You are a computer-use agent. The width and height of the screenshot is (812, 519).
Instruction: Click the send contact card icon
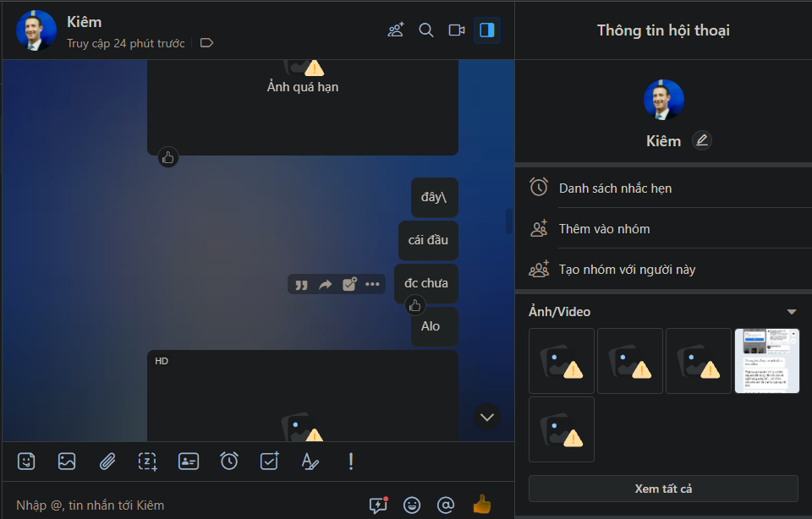(x=189, y=462)
